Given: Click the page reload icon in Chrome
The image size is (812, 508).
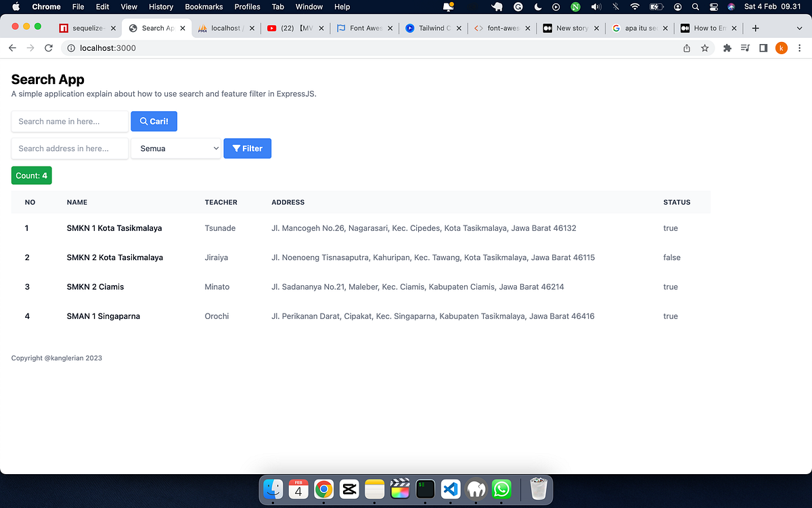Looking at the screenshot, I should 48,48.
